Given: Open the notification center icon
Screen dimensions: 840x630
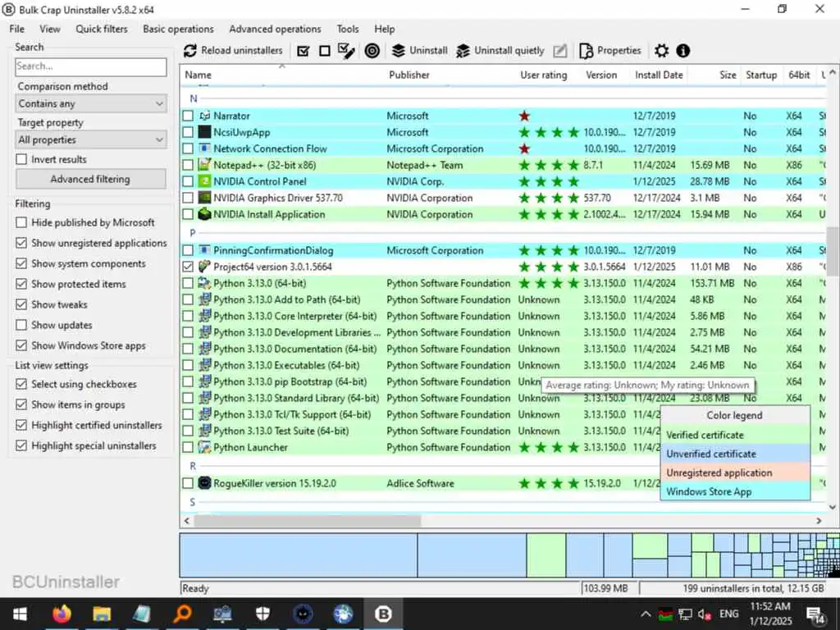Looking at the screenshot, I should [x=815, y=614].
